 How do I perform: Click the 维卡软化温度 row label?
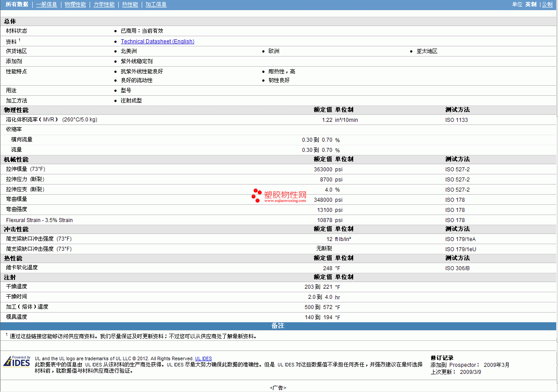[x=22, y=268]
